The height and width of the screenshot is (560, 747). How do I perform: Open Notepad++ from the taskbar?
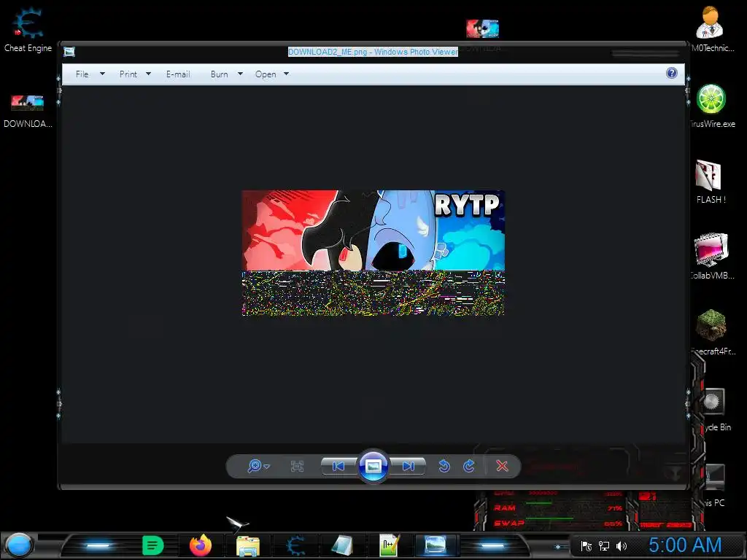pyautogui.click(x=389, y=545)
